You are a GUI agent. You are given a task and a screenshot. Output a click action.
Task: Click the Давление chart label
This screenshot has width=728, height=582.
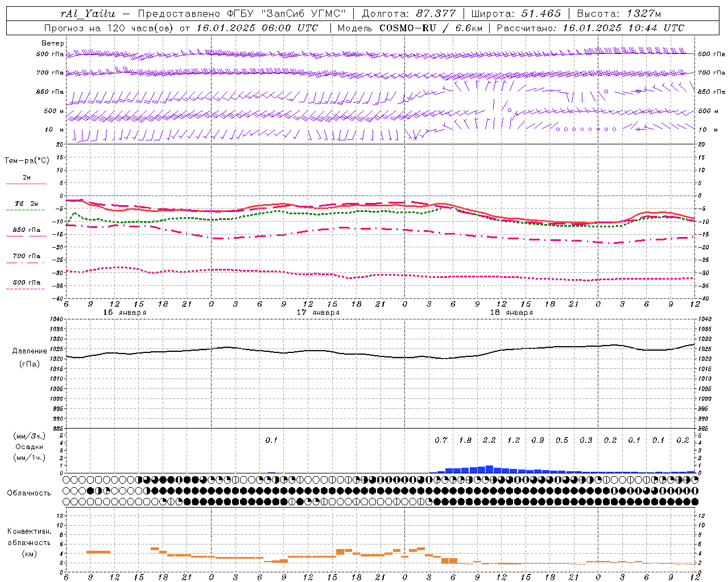coord(30,351)
